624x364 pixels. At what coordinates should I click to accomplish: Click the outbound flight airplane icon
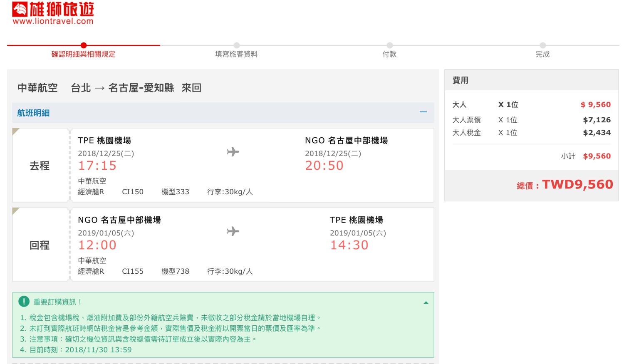click(233, 152)
